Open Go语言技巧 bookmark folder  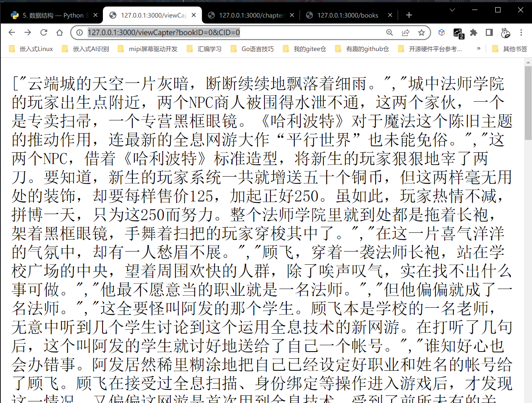pyautogui.click(x=252, y=49)
